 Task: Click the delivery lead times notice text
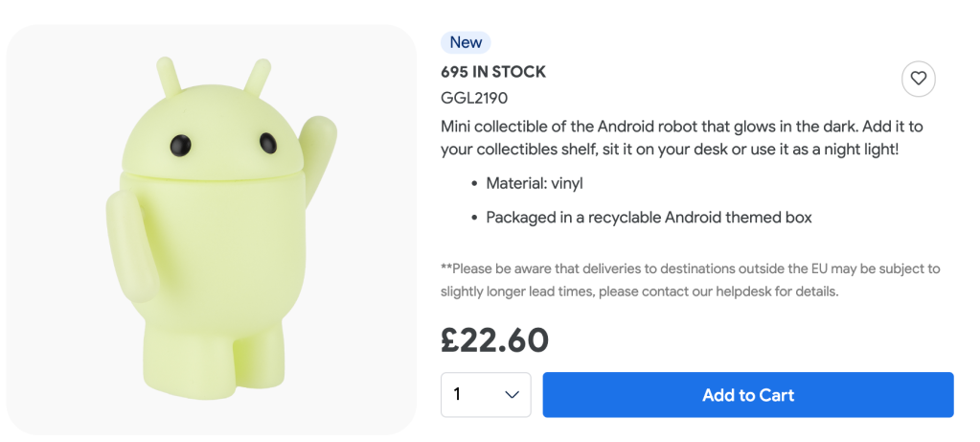pos(690,268)
